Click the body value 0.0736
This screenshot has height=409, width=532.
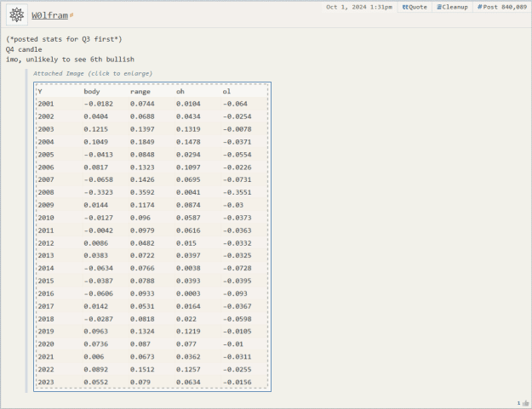96,344
